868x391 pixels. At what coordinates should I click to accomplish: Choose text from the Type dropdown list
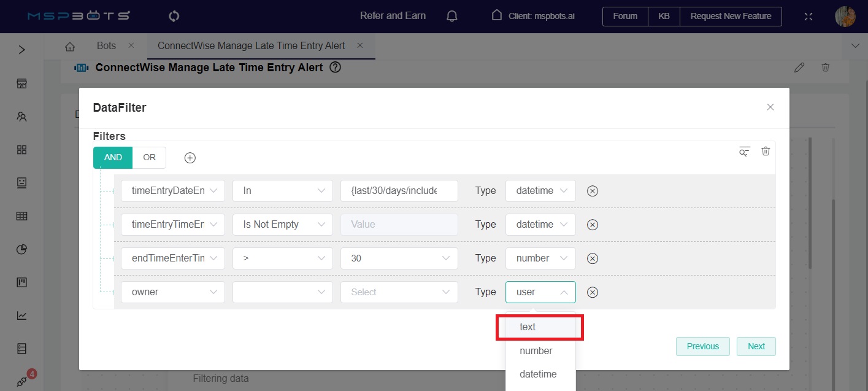(x=528, y=327)
